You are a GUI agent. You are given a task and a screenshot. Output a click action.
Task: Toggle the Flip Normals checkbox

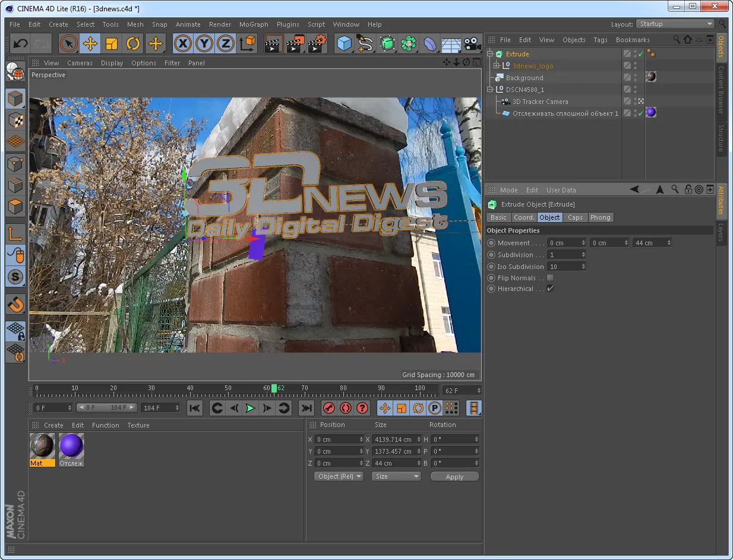coord(550,278)
